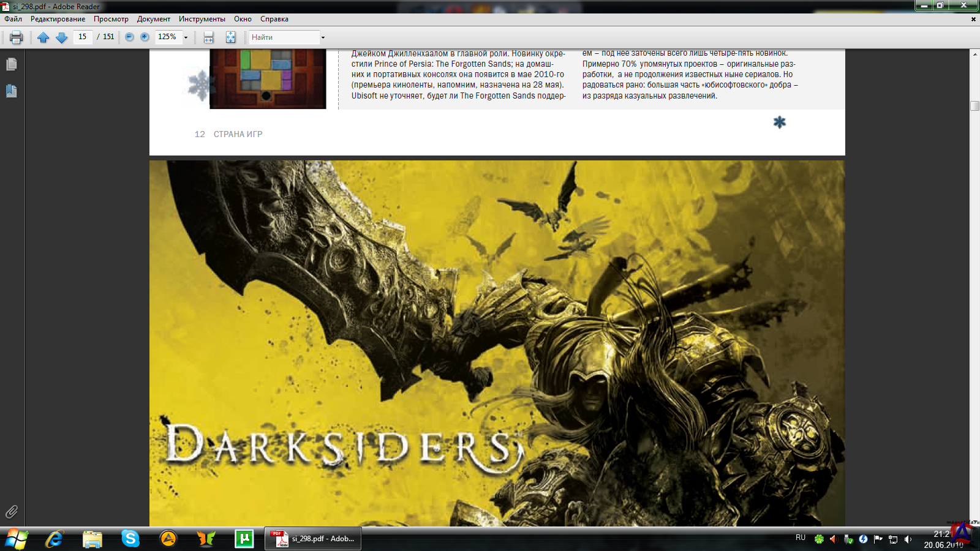The image size is (980, 551).
Task: Open the Файл menu
Action: point(13,19)
